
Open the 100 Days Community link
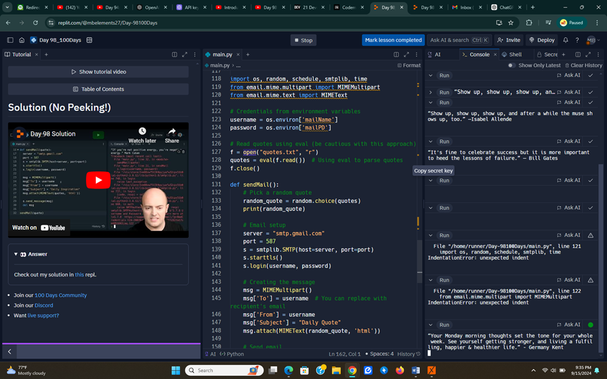61,295
